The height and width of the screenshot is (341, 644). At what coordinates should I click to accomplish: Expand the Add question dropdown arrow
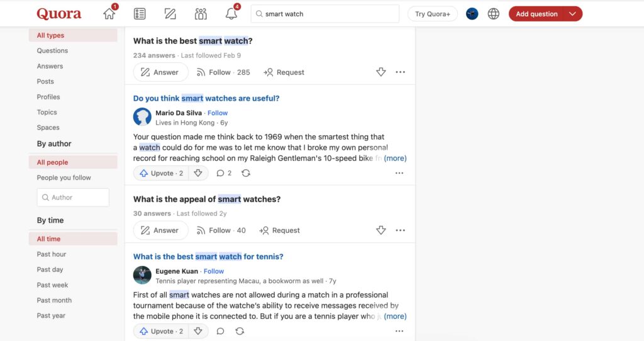click(572, 14)
